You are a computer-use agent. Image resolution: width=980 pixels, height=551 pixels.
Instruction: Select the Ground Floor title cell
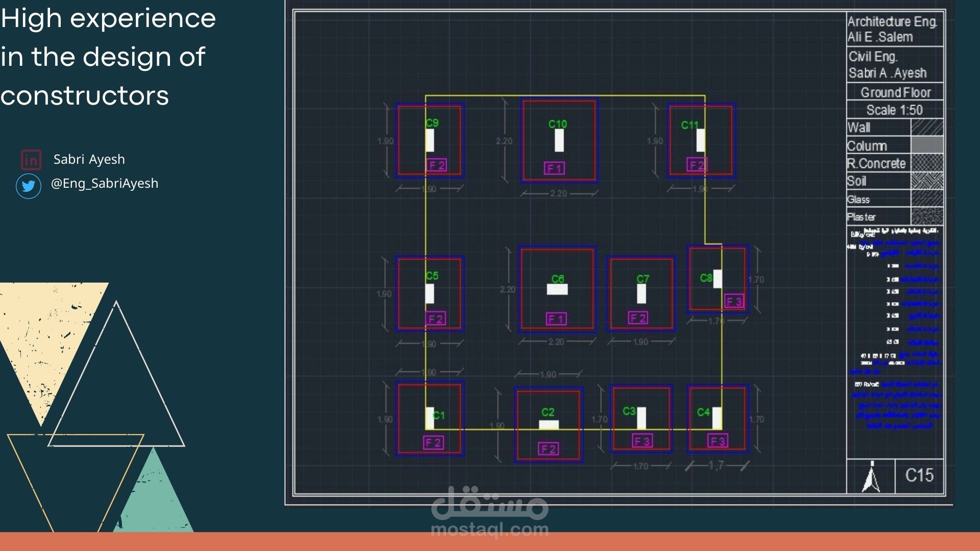point(895,92)
